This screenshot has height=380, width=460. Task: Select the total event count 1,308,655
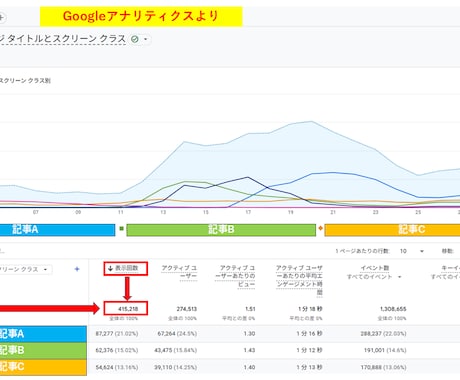tap(393, 309)
